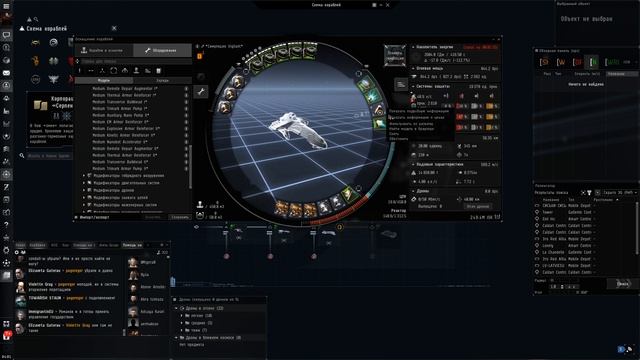
Task: Select the top green low slot module
Action: pyautogui.click(x=364, y=84)
